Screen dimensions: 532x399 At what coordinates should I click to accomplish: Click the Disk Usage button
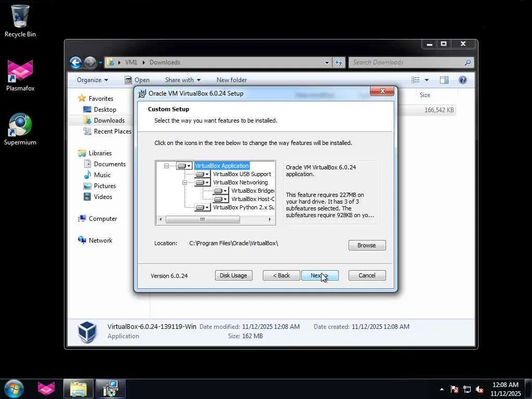[233, 275]
